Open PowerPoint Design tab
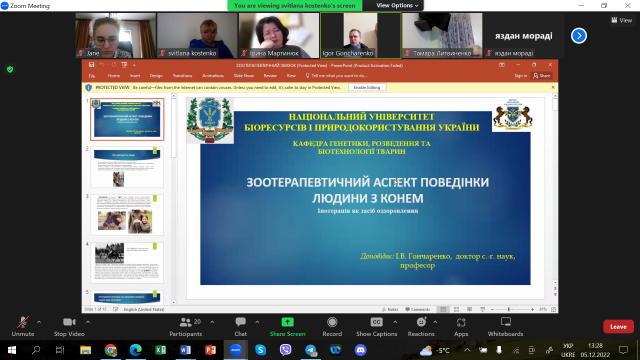Viewport: 640px width, 360px height. coord(156,76)
